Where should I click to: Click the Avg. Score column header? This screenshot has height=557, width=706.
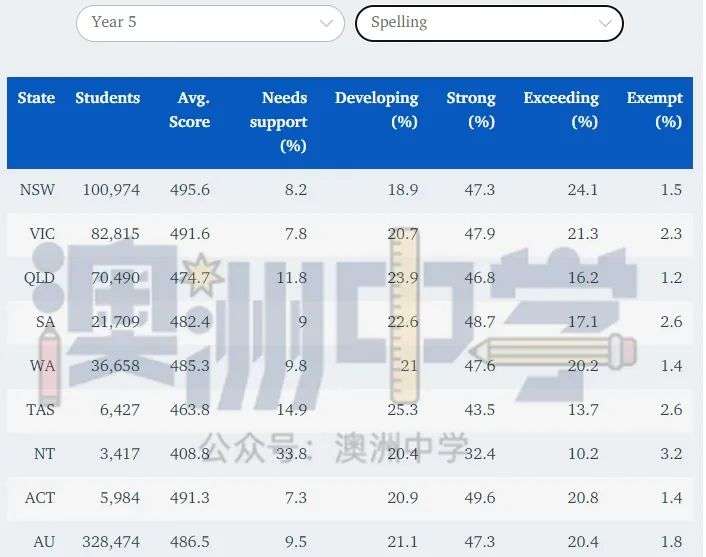pyautogui.click(x=189, y=110)
